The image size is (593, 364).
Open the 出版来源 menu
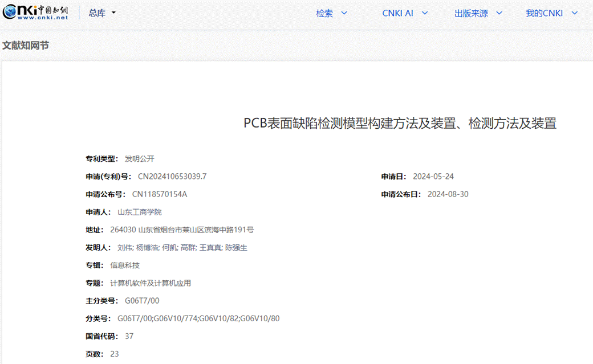click(471, 13)
